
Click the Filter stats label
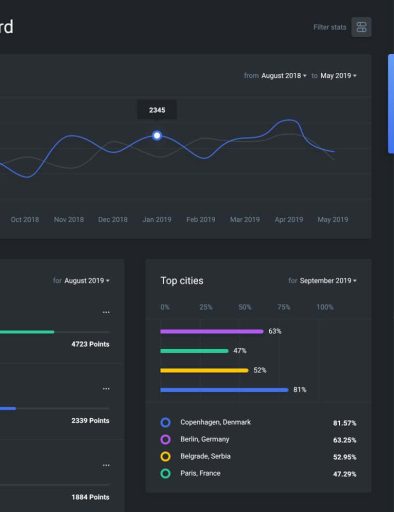point(330,27)
